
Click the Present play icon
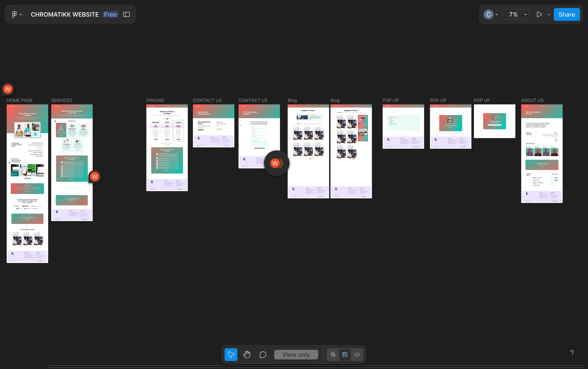click(539, 14)
